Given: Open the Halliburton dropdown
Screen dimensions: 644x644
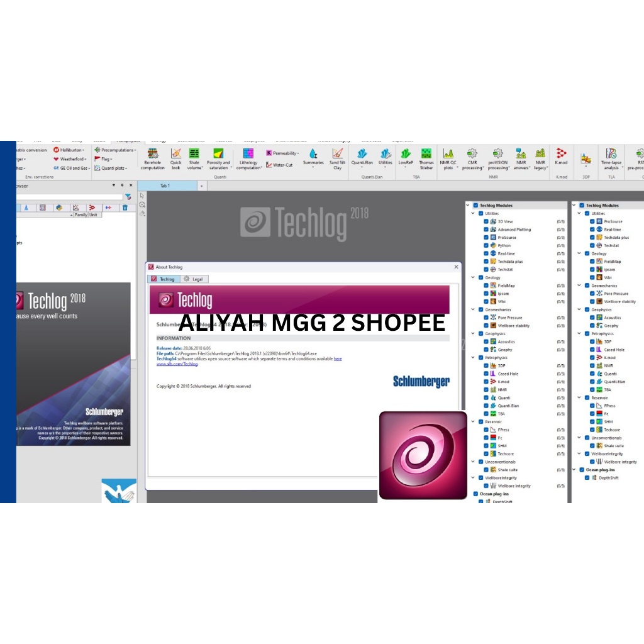Looking at the screenshot, I should 69,150.
